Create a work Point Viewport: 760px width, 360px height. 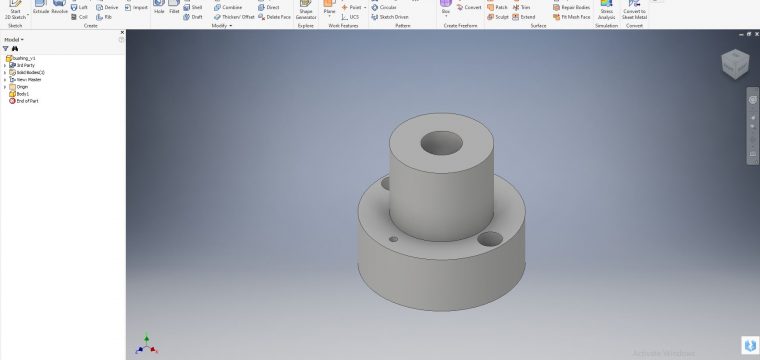click(351, 7)
